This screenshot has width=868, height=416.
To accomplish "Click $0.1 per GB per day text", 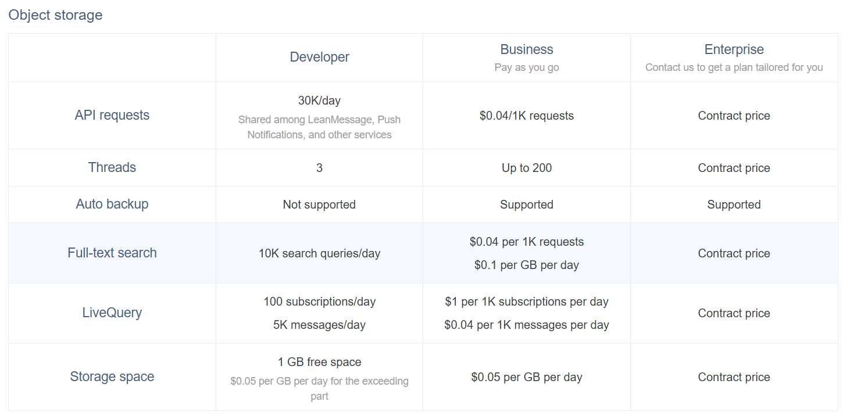I will tap(526, 265).
